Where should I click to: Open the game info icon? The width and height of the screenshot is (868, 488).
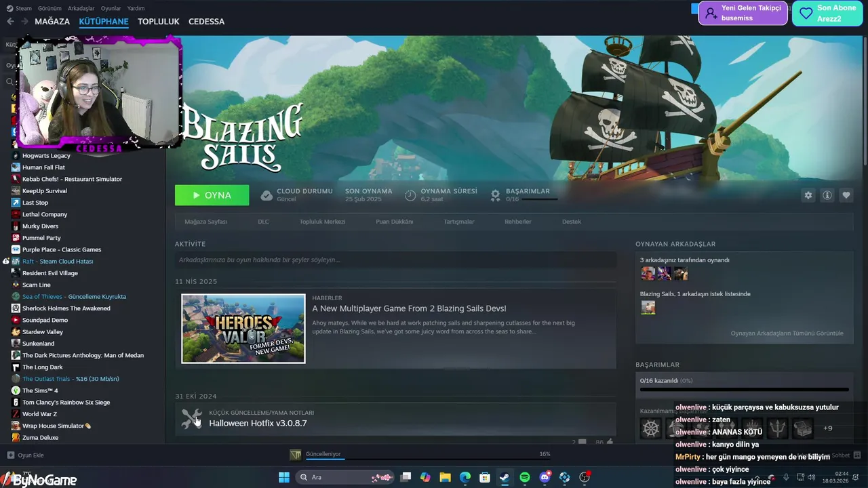click(827, 195)
